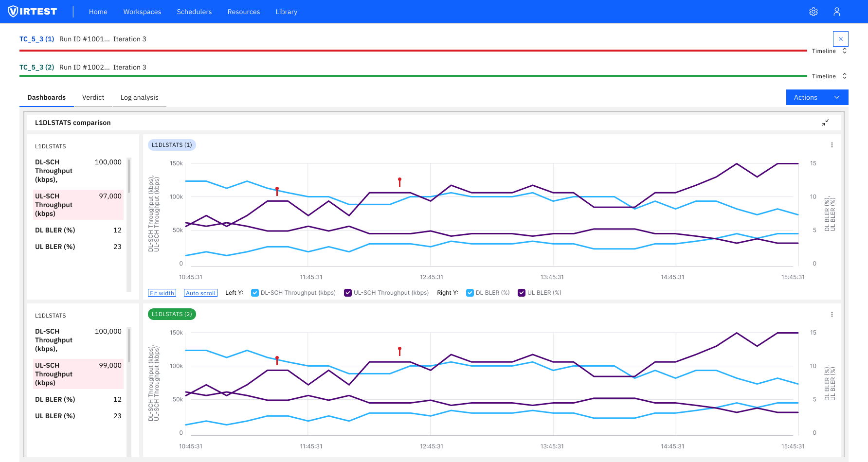This screenshot has width=868, height=462.
Task: Open kebab menu on L1DLSTATS (1) chart
Action: (x=832, y=144)
